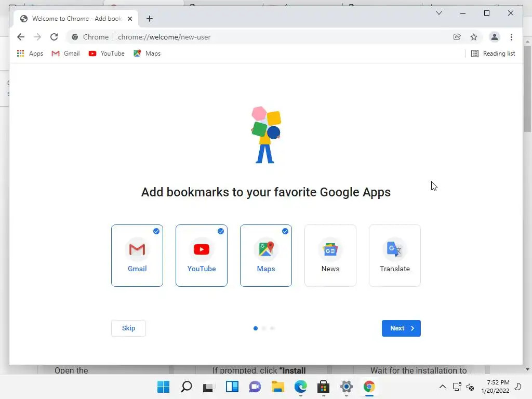Open the Widgets panel on taskbar
The image size is (532, 399).
tap(232, 387)
